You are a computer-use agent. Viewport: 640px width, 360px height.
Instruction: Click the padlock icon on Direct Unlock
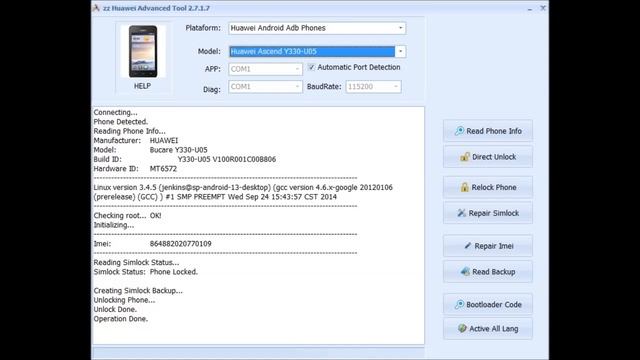point(464,157)
